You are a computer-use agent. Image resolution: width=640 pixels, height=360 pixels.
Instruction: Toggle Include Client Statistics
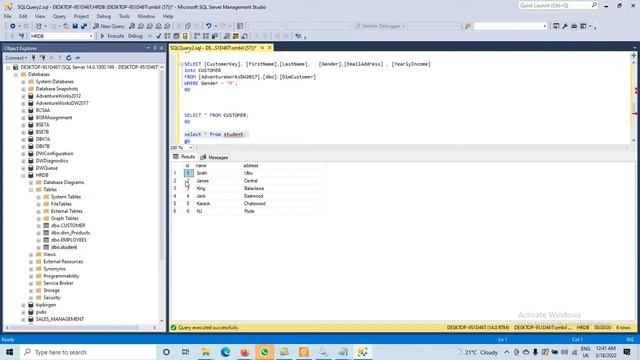pos(215,36)
